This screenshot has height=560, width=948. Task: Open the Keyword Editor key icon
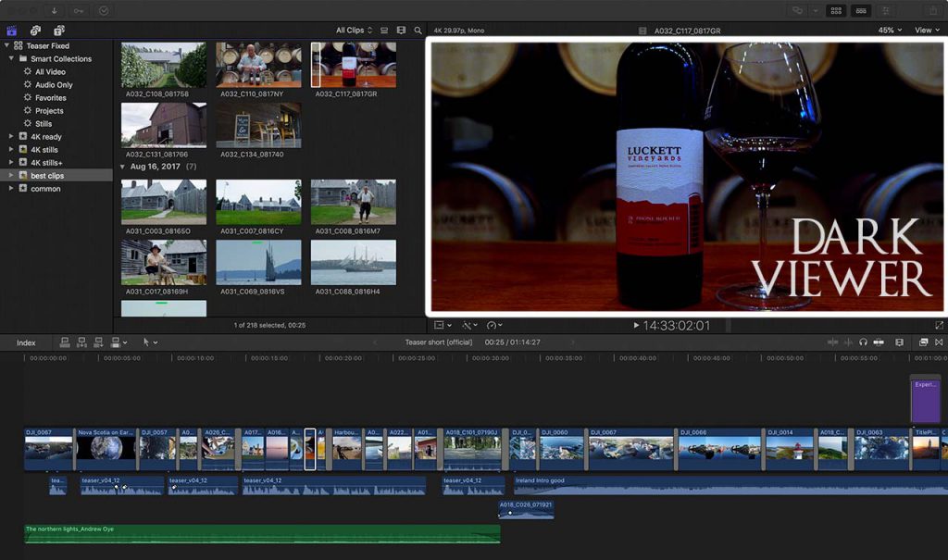[x=79, y=11]
